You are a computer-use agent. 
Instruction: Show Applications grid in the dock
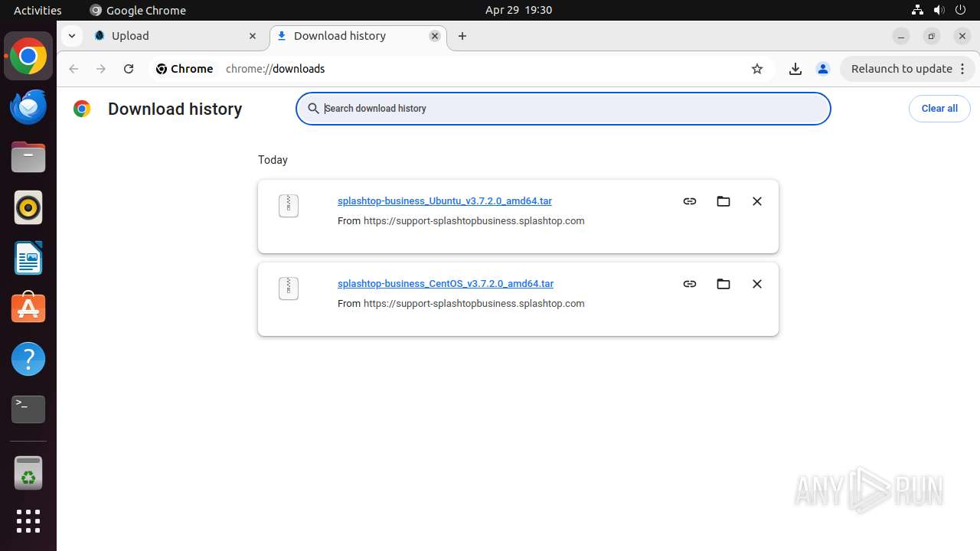[x=28, y=521]
